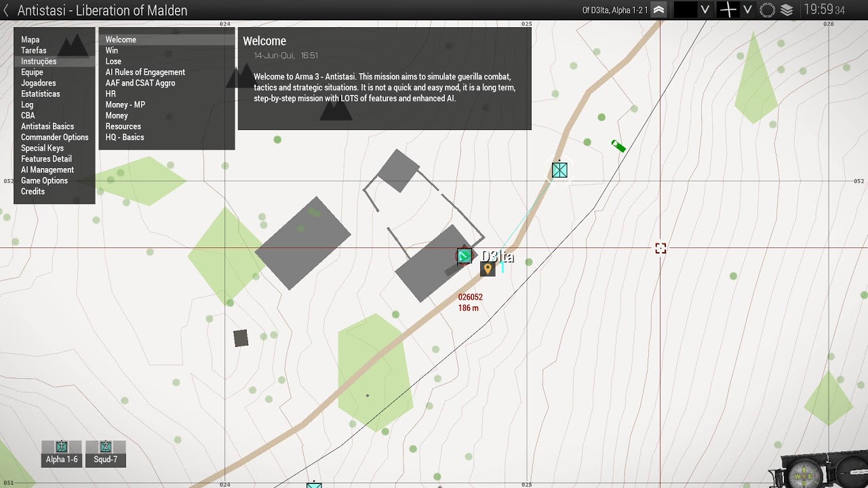Click the red crosshair cursor marker

click(660, 249)
